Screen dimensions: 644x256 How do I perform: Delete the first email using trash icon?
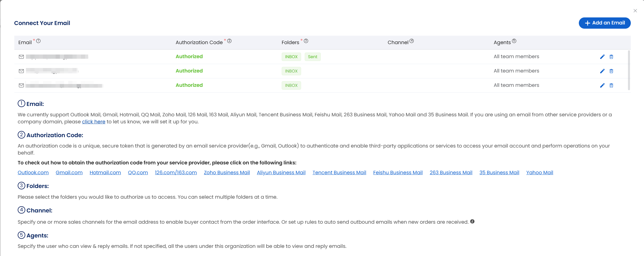click(x=611, y=57)
